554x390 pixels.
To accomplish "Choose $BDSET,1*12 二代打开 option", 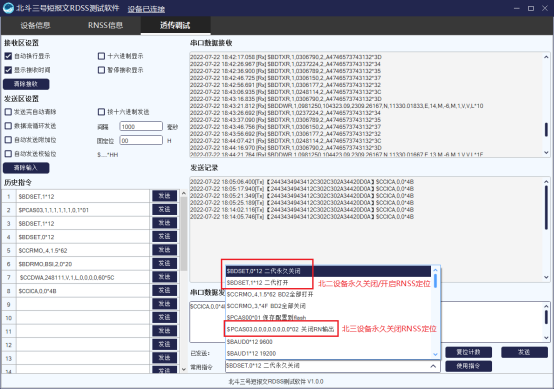I will click(x=328, y=283).
